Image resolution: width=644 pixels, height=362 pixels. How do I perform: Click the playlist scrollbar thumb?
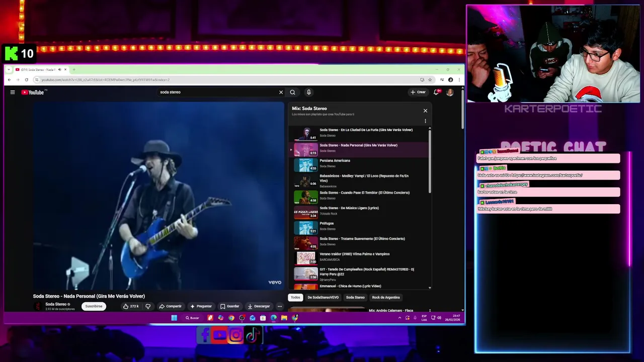[430, 161]
